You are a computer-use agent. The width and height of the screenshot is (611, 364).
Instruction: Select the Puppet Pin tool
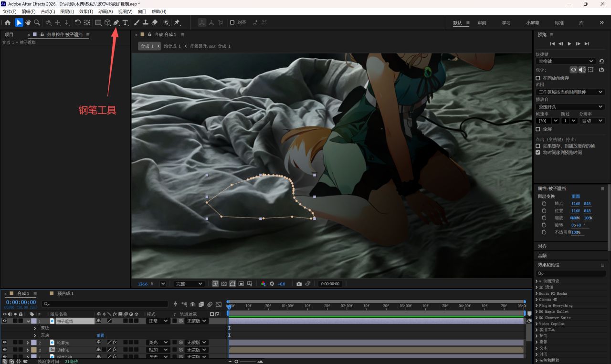pos(177,22)
